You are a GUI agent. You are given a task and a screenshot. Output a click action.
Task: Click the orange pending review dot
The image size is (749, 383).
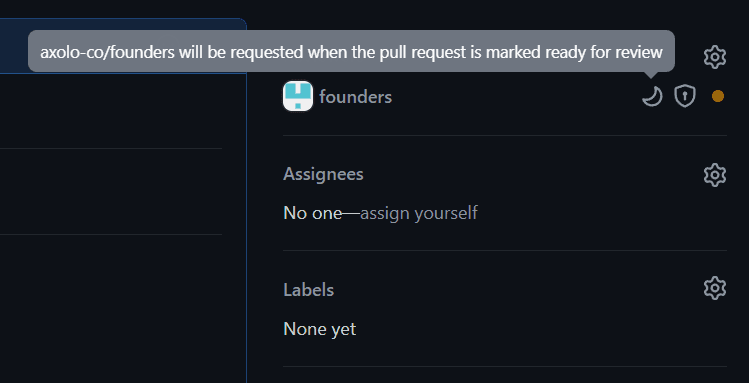(717, 96)
